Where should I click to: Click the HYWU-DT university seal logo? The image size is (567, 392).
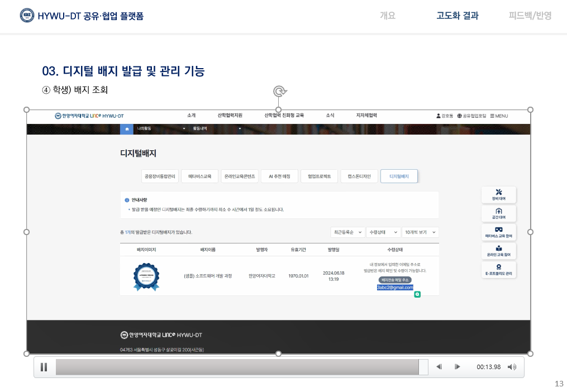click(x=27, y=16)
